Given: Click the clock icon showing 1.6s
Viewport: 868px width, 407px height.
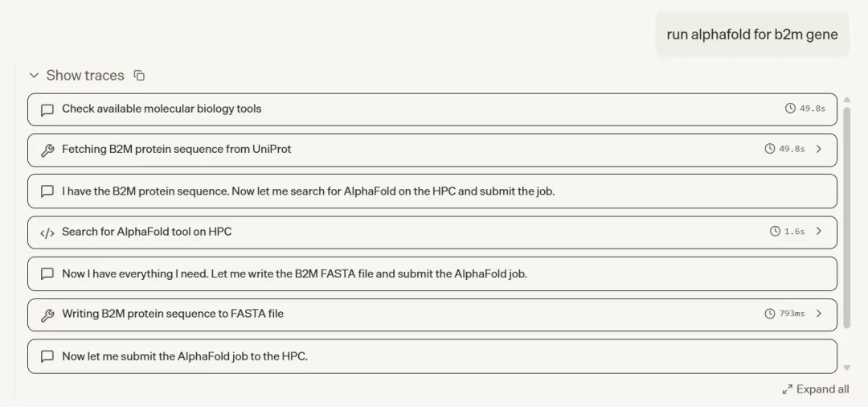Looking at the screenshot, I should point(775,232).
